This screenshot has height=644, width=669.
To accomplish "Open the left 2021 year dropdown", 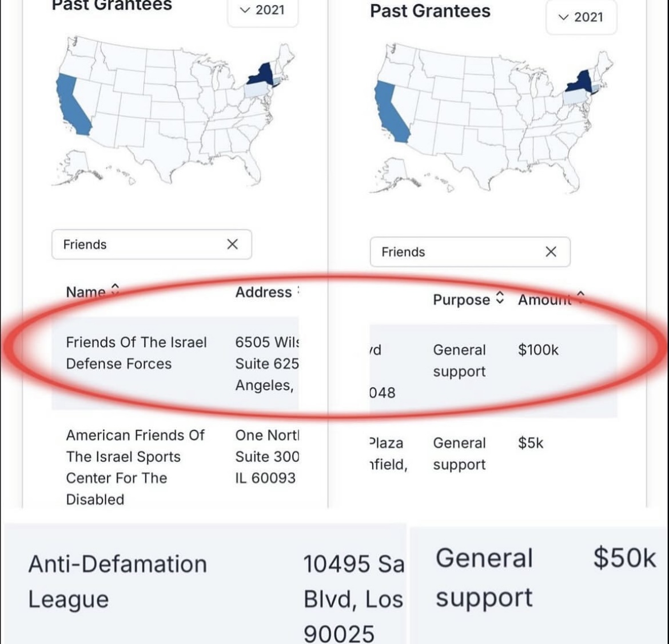I will [263, 11].
